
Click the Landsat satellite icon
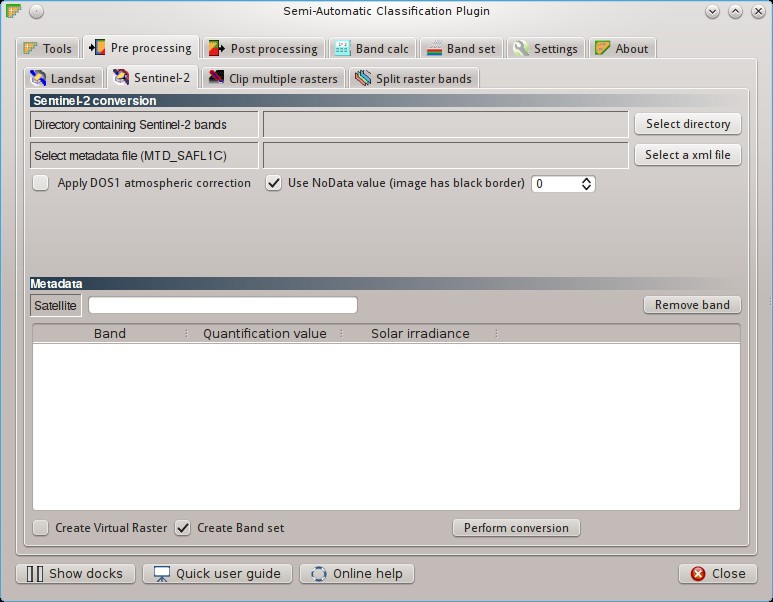click(38, 78)
